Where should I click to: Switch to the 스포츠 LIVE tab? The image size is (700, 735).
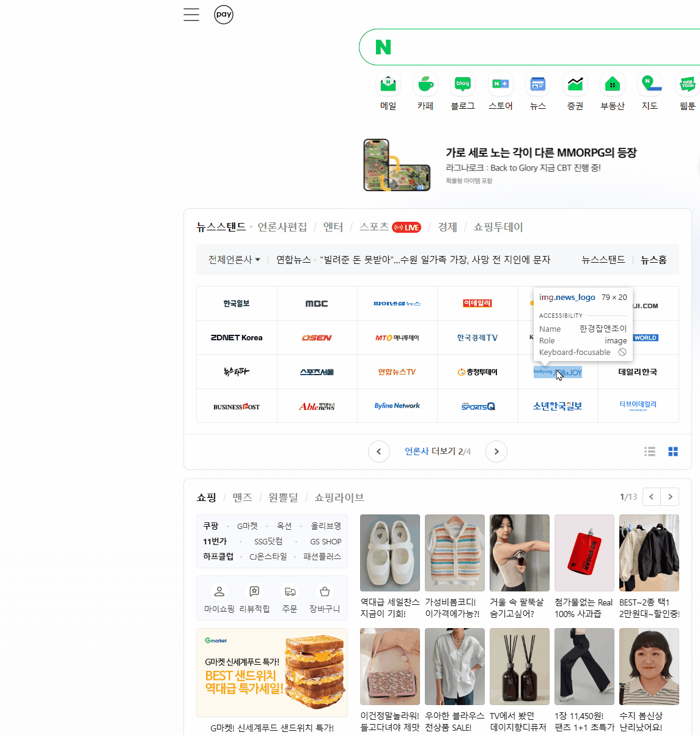[x=390, y=227]
